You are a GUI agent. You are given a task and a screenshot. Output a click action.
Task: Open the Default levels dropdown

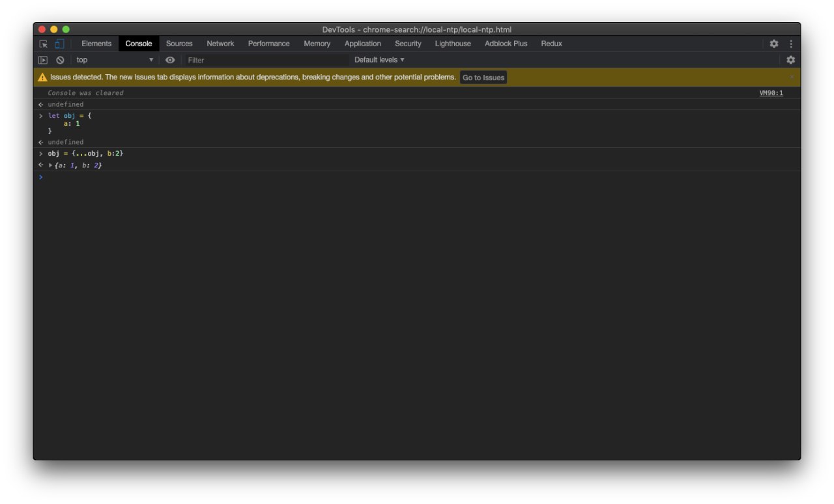coord(379,60)
